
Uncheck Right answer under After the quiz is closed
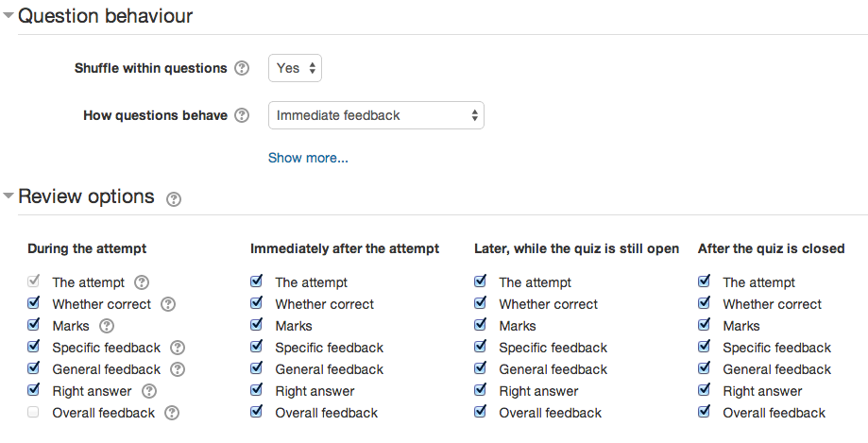click(705, 390)
